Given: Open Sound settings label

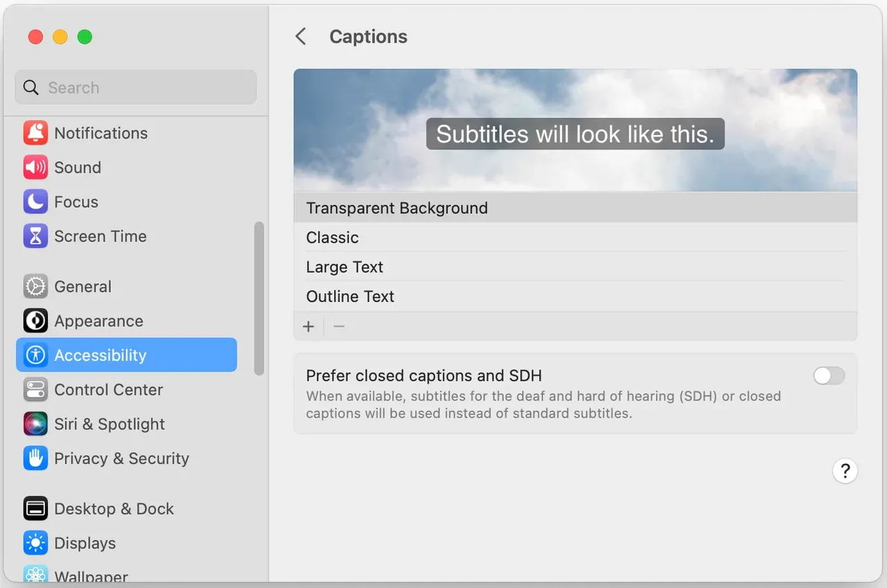Looking at the screenshot, I should (78, 168).
